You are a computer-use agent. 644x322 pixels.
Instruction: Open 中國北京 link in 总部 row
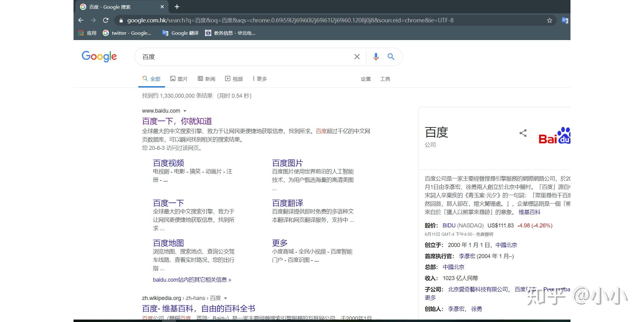(x=454, y=267)
